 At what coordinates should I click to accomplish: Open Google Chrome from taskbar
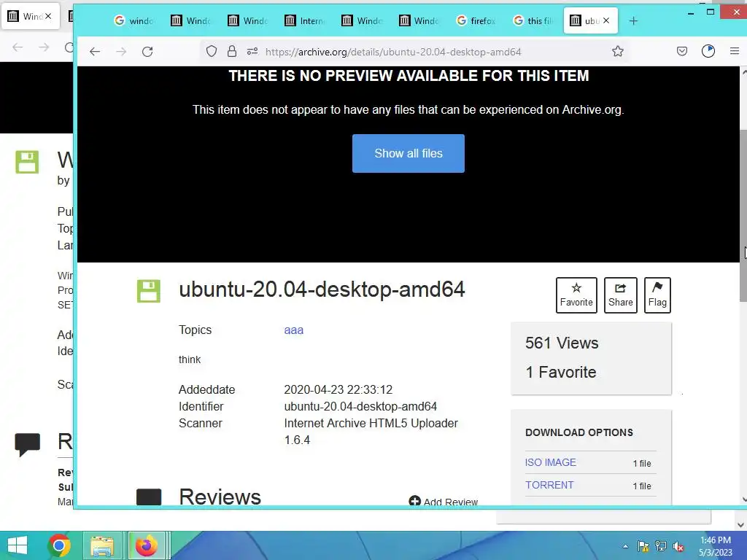[59, 545]
